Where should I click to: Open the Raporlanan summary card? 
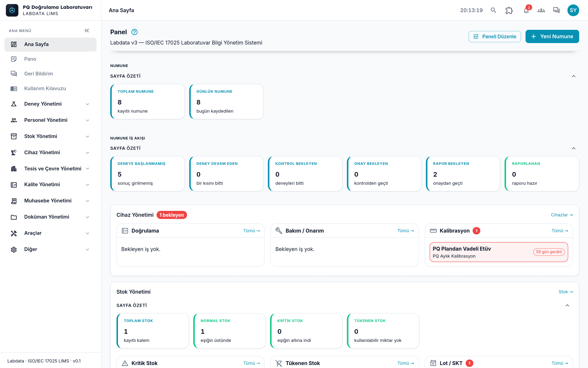542,174
